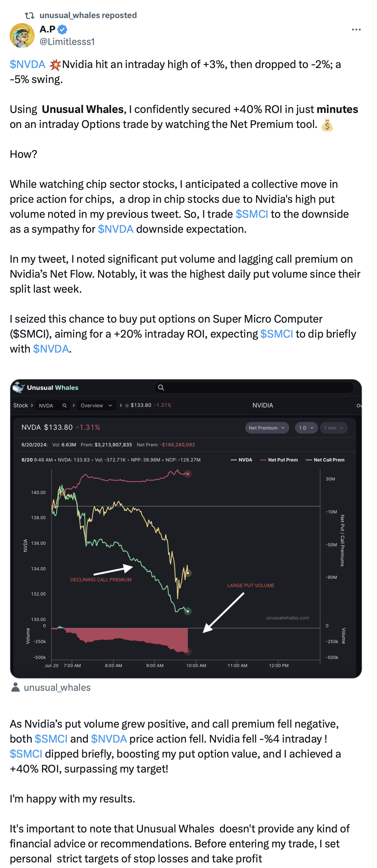Click the person icon next to unusual_whales tag
This screenshot has height=868, width=377.
[15, 687]
